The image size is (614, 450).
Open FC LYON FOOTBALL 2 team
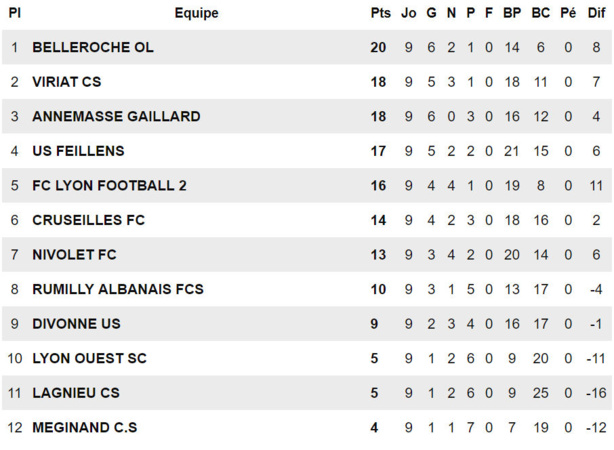[x=109, y=185]
